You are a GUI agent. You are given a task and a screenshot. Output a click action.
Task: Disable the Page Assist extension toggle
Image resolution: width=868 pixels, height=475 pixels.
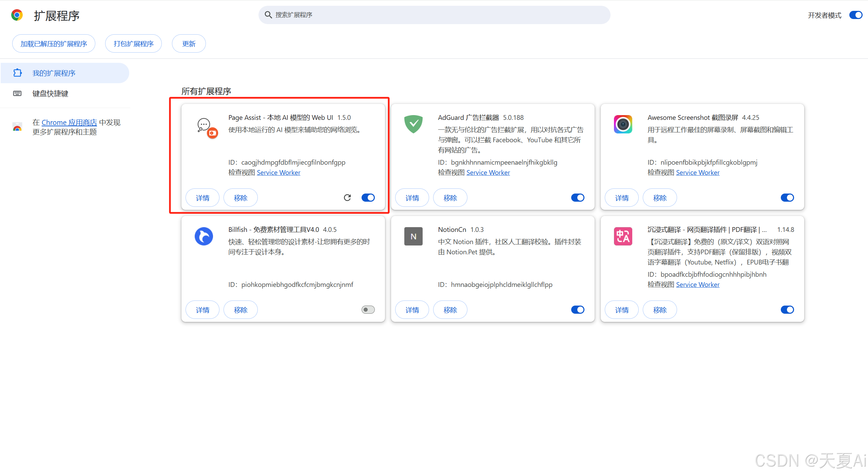[368, 198]
